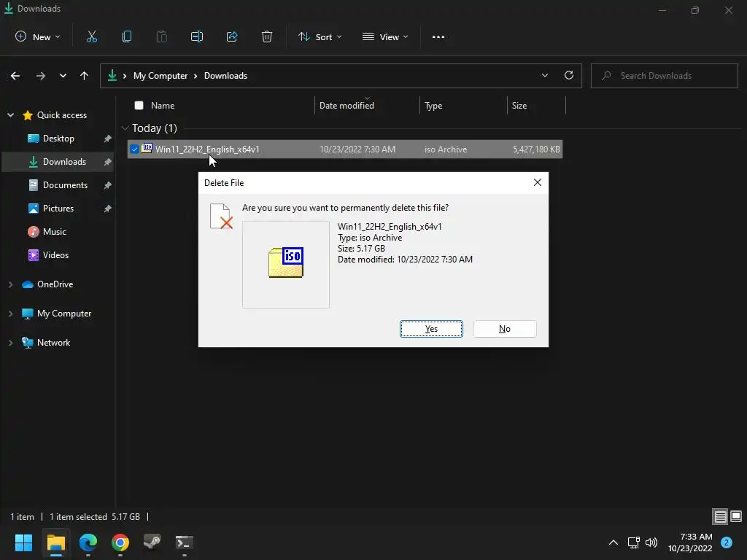Open recent locations dropdown arrow
The image size is (747, 560).
[x=63, y=76]
